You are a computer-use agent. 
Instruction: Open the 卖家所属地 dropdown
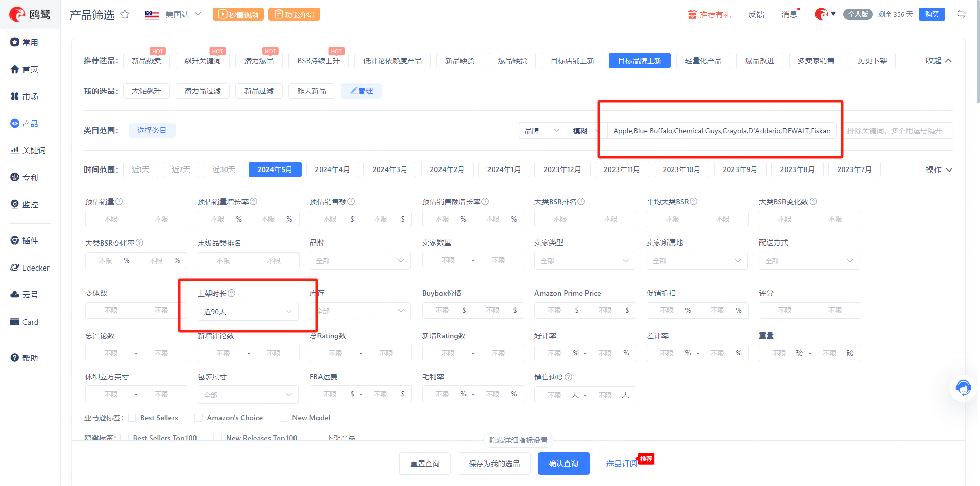coord(697,261)
